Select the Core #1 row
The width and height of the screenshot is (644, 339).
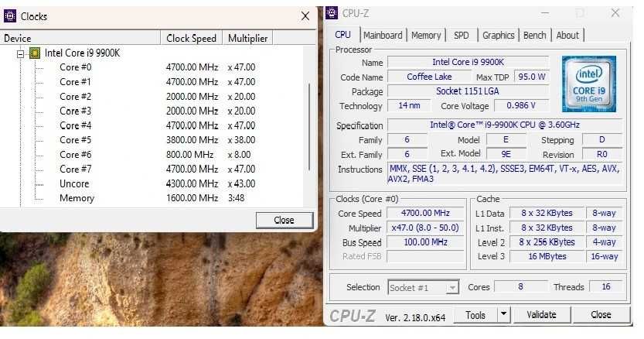pyautogui.click(x=76, y=82)
